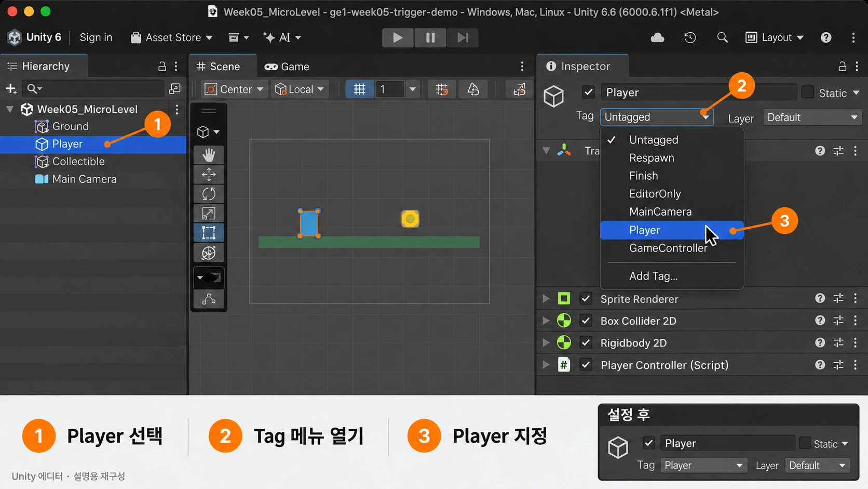
Task: Switch to the Game tab
Action: (x=287, y=67)
